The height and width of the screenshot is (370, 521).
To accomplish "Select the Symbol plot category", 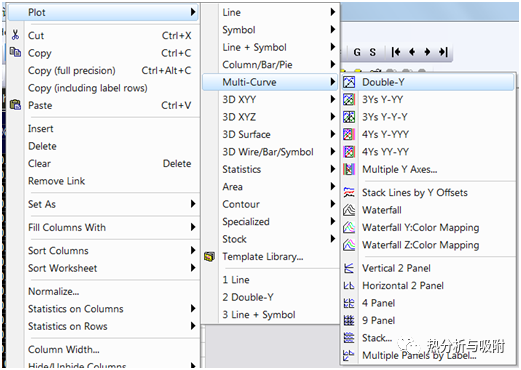I will [270, 30].
